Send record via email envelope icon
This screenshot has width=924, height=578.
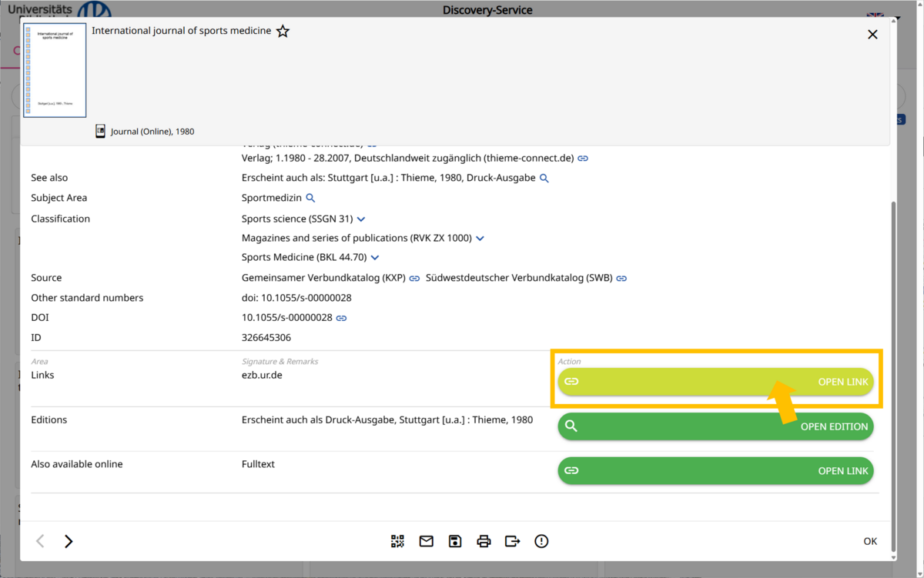(x=426, y=542)
